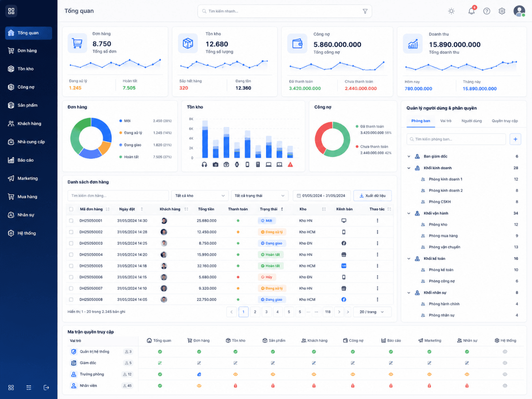
Task: Switch to the Người dùng tab
Action: tap(471, 121)
